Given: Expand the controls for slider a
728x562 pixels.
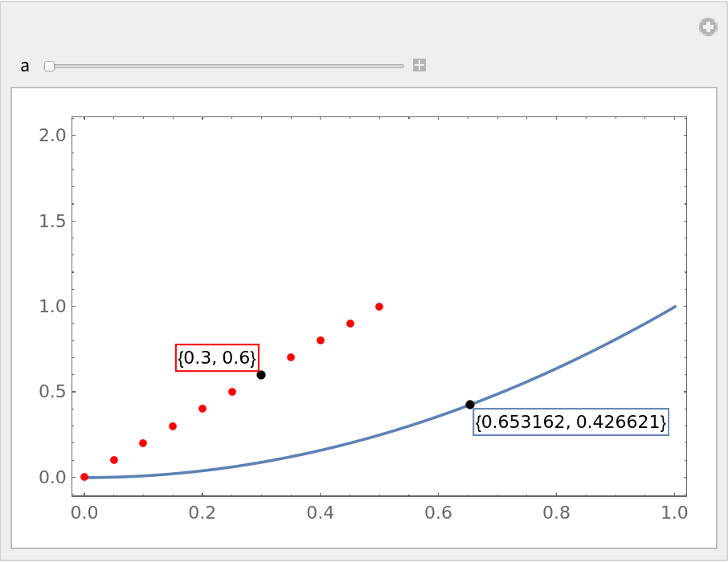Looking at the screenshot, I should [x=419, y=65].
